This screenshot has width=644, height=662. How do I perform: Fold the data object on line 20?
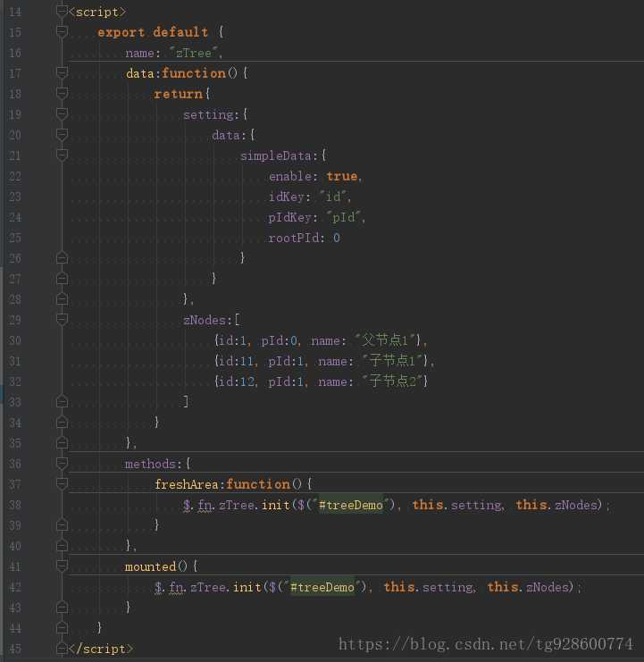62,135
